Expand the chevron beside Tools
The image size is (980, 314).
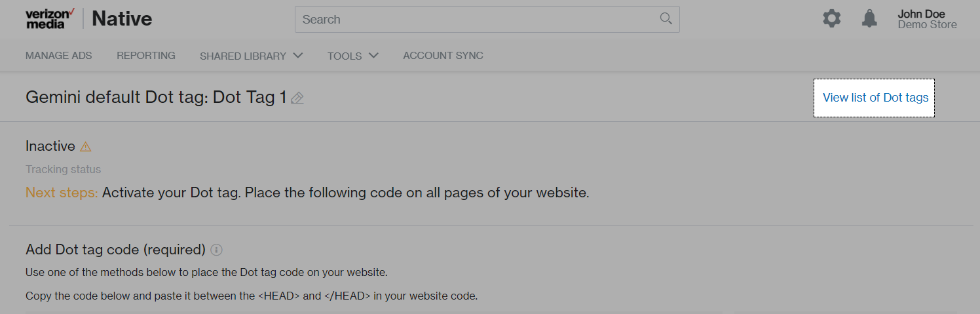tap(373, 56)
